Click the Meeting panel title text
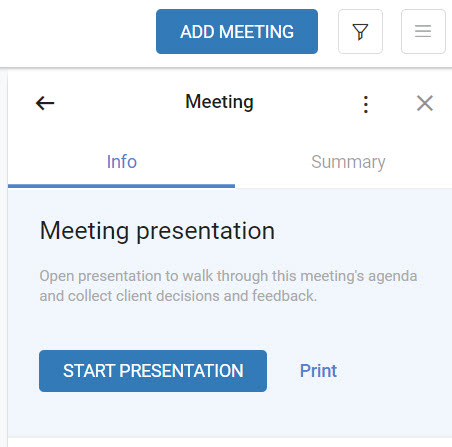This screenshot has height=447, width=452. (x=219, y=102)
